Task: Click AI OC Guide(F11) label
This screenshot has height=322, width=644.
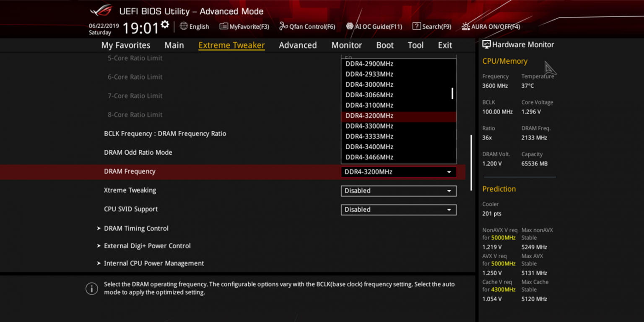Action: click(x=379, y=26)
